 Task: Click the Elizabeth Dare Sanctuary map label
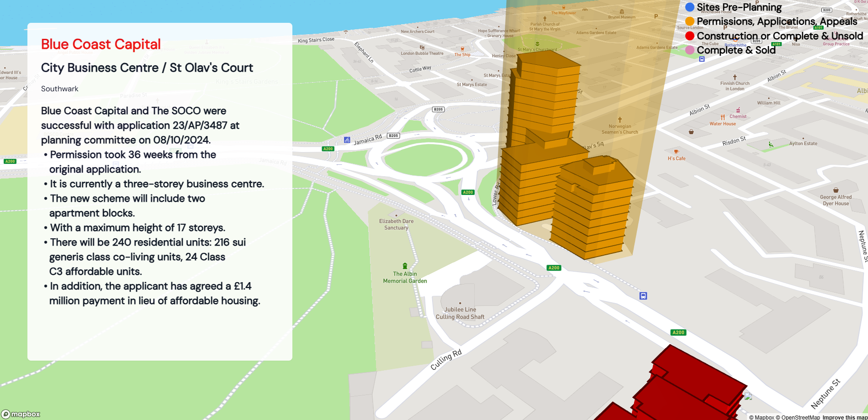[x=396, y=224]
